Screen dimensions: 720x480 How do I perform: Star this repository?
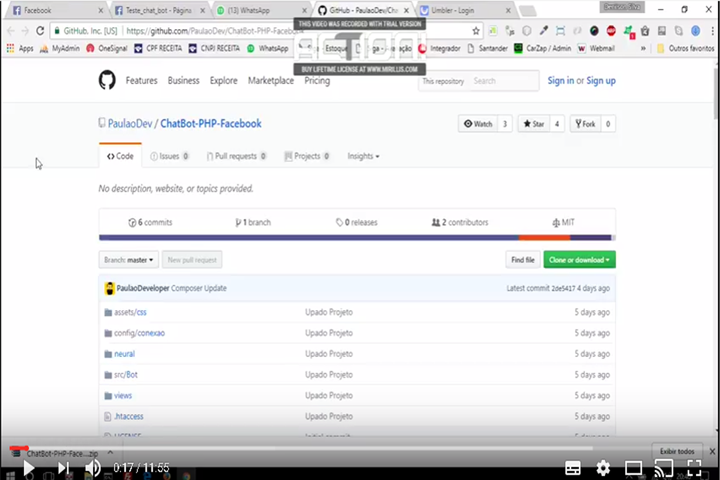tap(534, 124)
